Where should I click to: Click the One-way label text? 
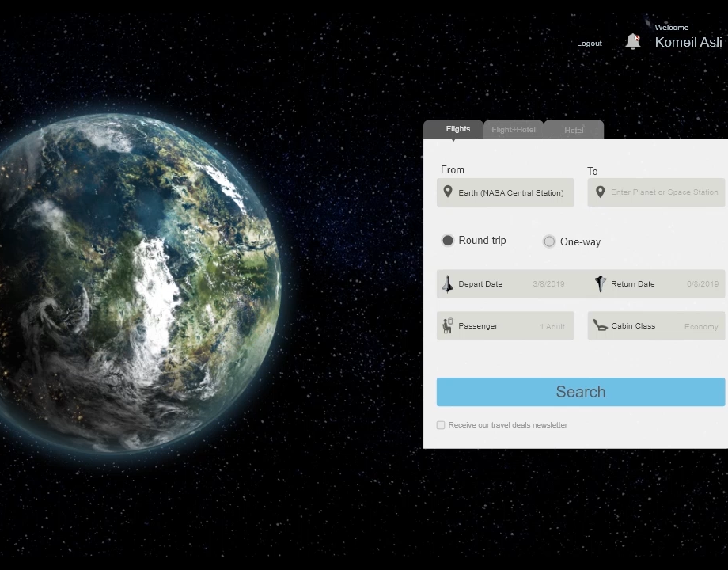580,241
